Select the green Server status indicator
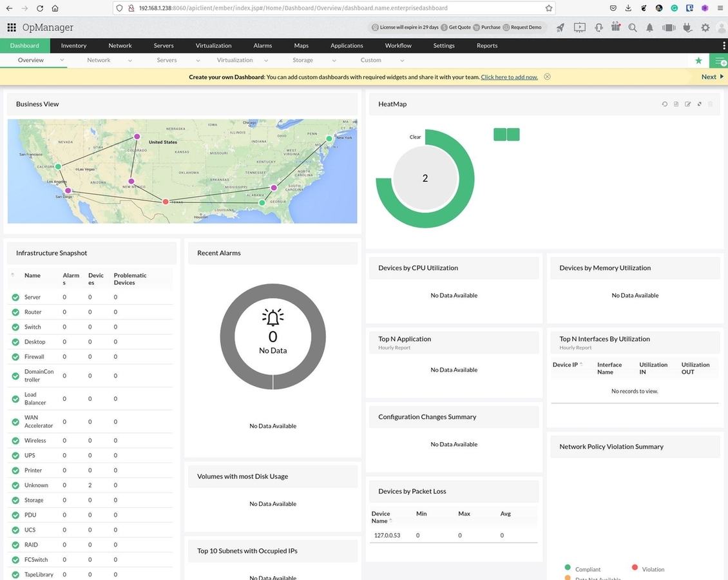 point(15,297)
